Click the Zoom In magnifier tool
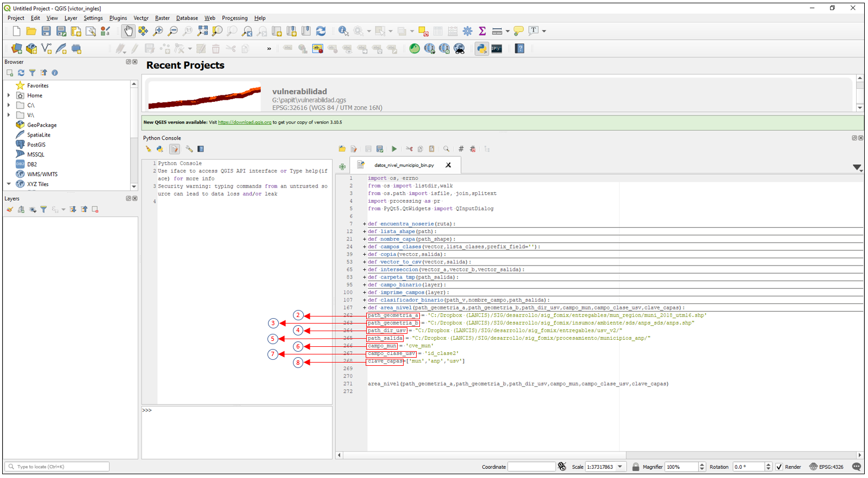 [x=158, y=31]
